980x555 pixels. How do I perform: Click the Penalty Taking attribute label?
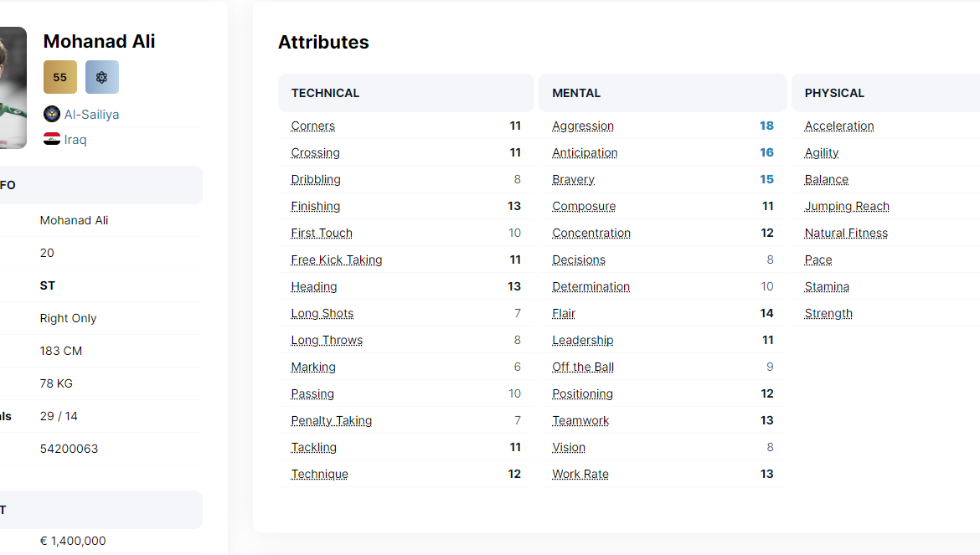pyautogui.click(x=332, y=420)
